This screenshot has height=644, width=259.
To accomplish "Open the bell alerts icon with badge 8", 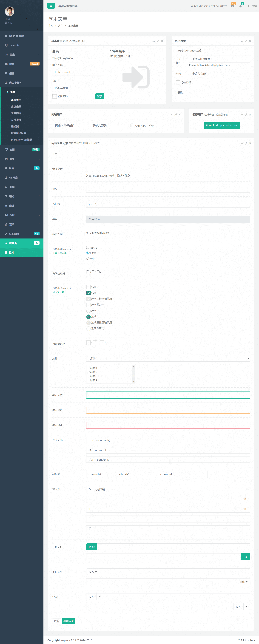I will pos(240,6).
